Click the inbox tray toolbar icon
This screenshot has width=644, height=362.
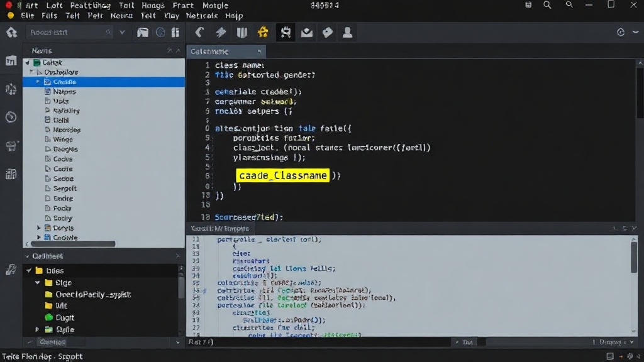[307, 33]
